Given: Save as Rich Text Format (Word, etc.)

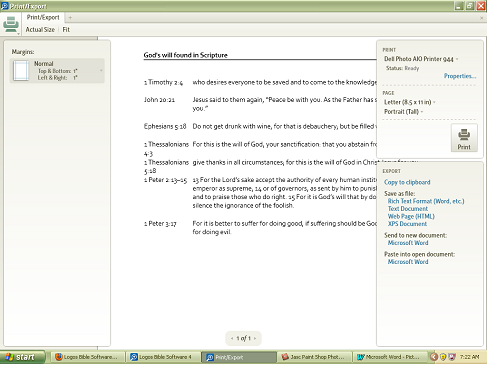Looking at the screenshot, I should [x=426, y=201].
